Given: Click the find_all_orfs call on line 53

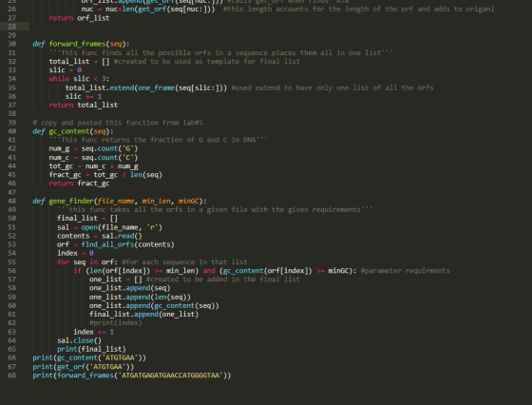Looking at the screenshot, I should click(107, 244).
